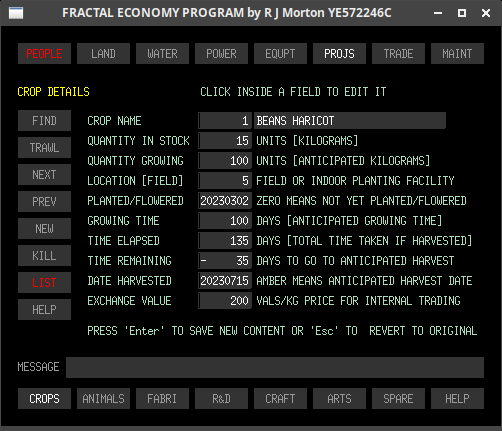This screenshot has height=431, width=502.
Task: Open the window menu icon in title bar
Action: click(16, 13)
